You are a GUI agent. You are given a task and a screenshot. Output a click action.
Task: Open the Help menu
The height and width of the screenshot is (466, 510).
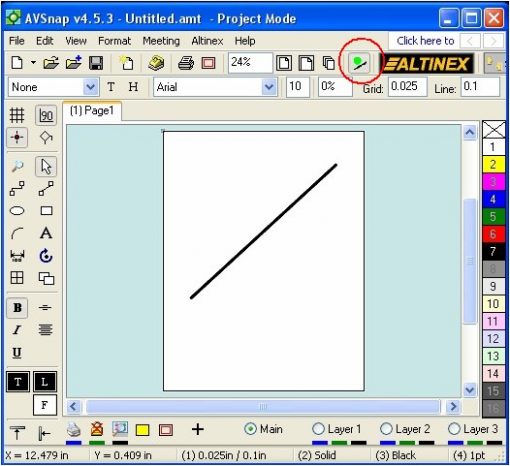[x=245, y=41]
